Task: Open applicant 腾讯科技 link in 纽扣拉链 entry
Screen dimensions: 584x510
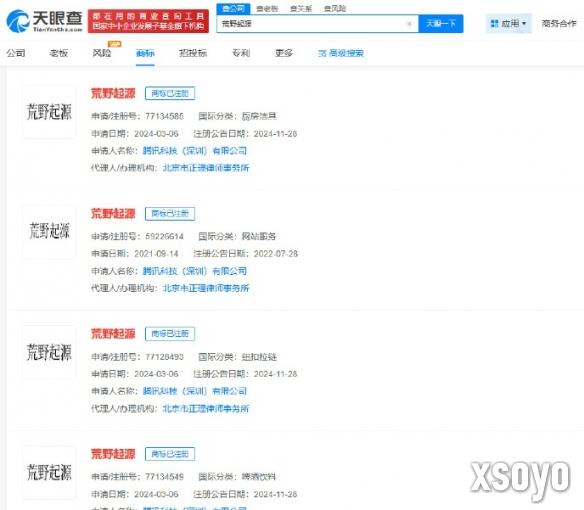Action: point(195,391)
